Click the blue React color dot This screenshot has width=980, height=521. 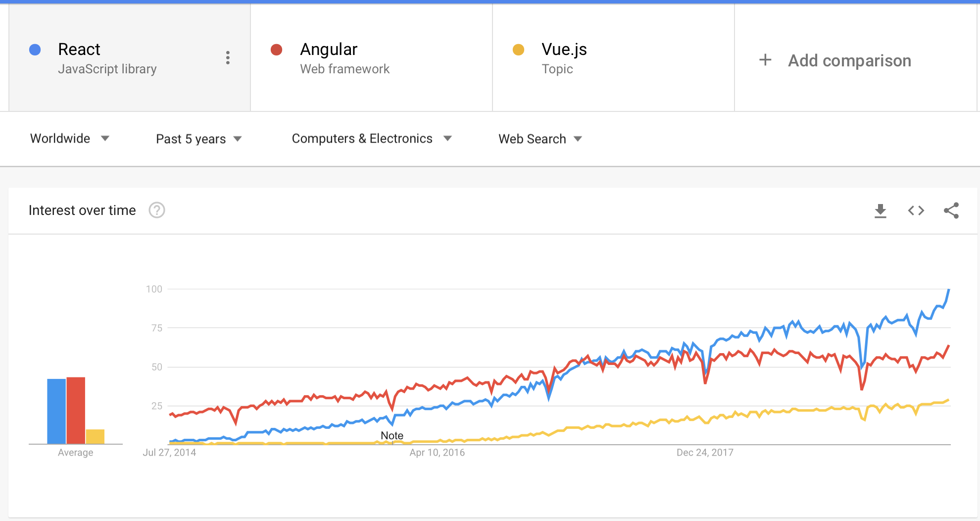[35, 50]
